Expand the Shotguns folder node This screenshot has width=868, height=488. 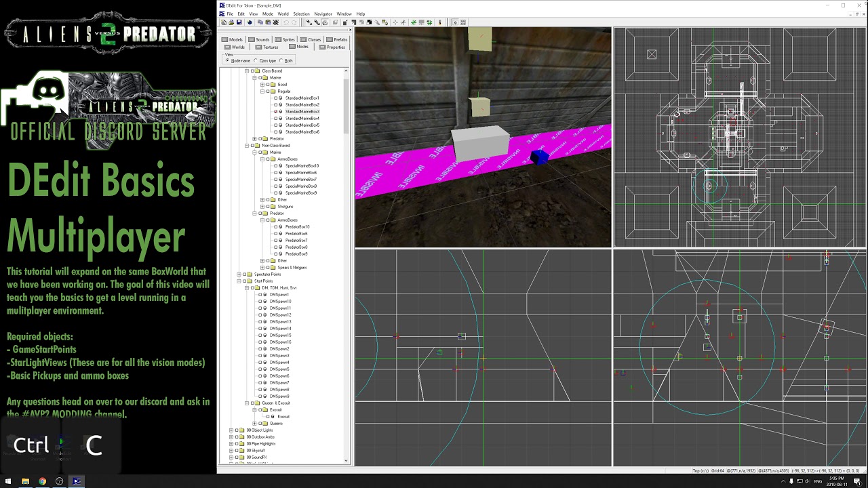(262, 206)
